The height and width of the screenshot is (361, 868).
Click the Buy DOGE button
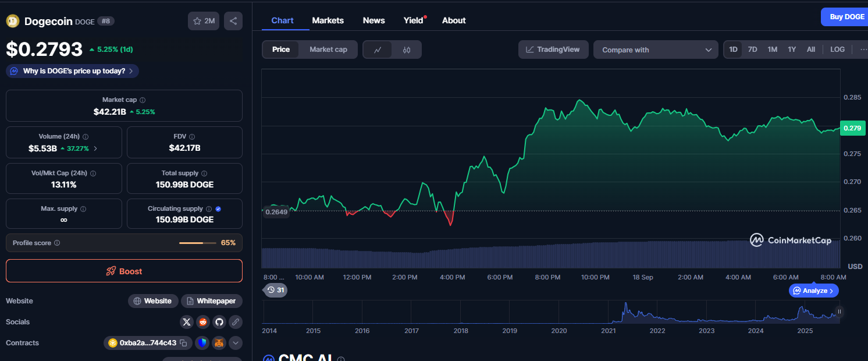[x=845, y=17]
